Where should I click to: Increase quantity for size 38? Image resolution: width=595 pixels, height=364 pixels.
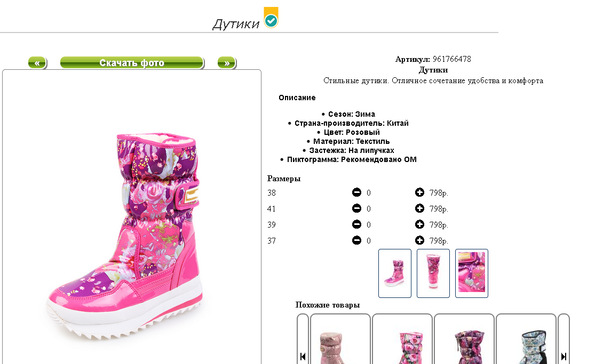click(419, 192)
